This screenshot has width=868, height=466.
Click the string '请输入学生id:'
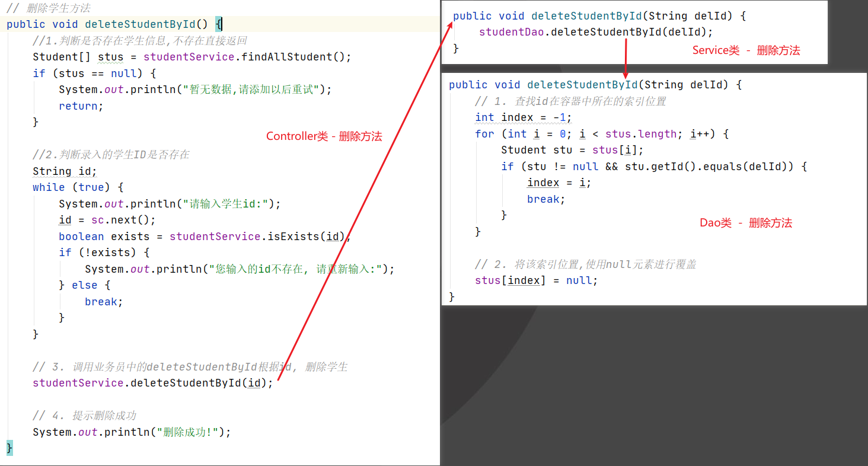pos(228,204)
